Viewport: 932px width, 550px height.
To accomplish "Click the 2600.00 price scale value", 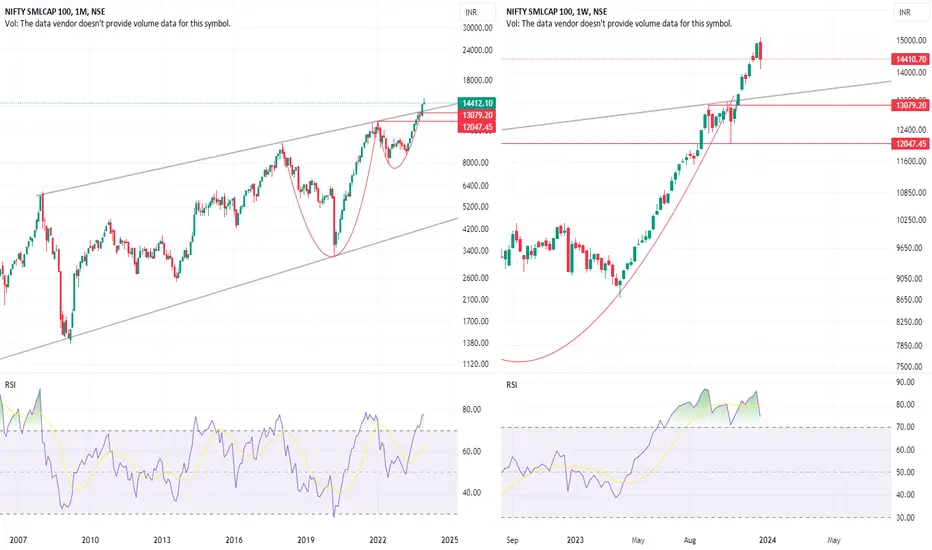I will tap(476, 278).
